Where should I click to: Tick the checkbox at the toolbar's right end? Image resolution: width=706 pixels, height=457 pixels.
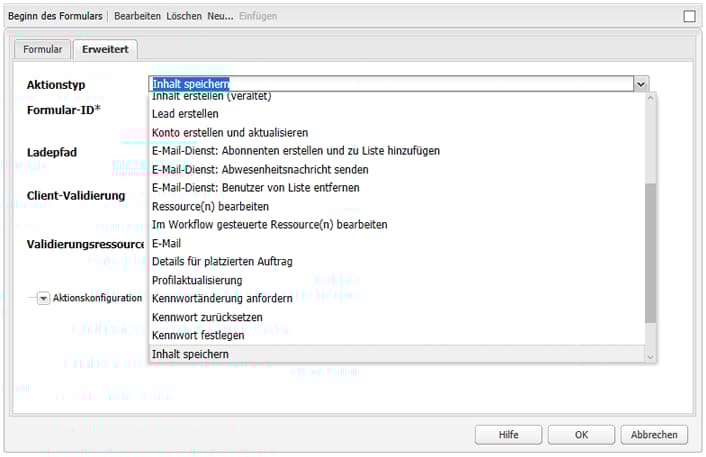(689, 16)
